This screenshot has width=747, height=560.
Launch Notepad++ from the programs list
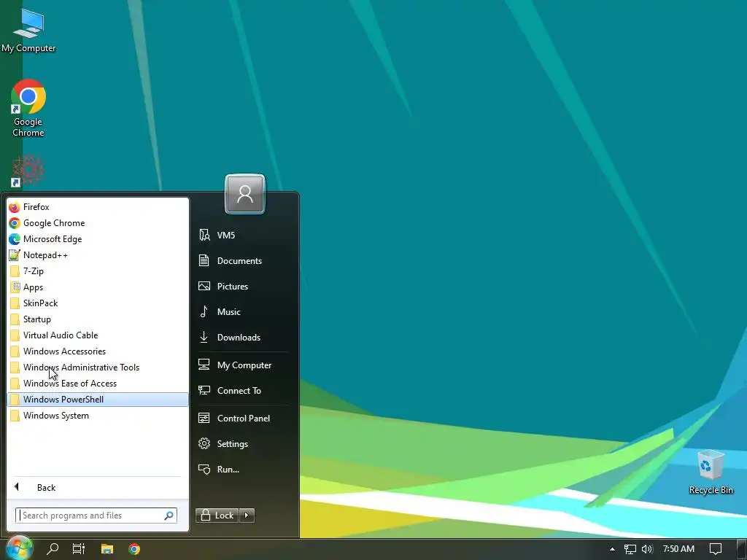(x=98, y=255)
